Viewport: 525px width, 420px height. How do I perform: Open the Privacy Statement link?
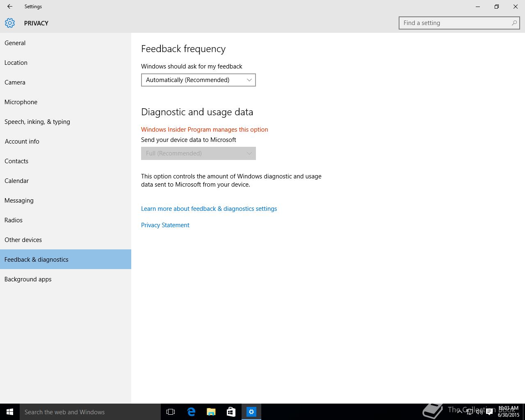point(165,225)
